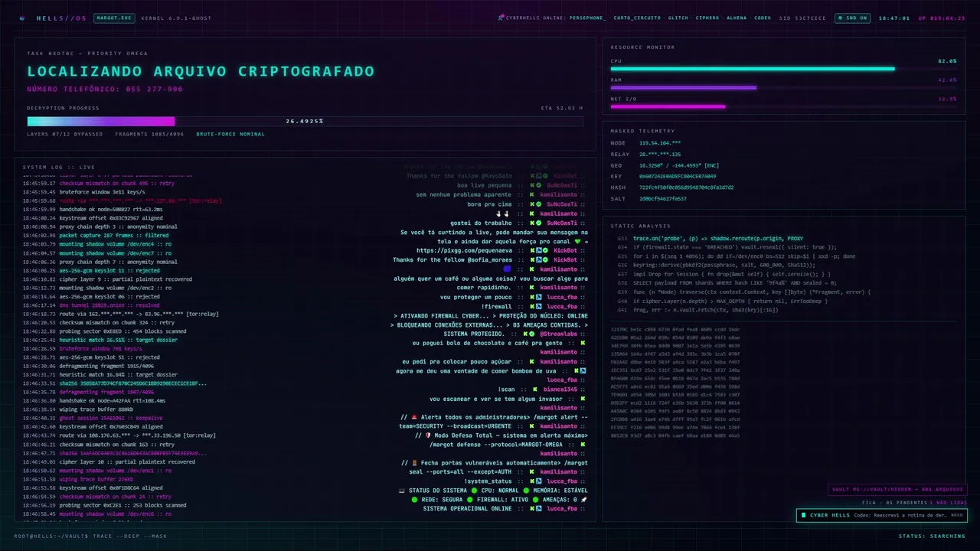Click the 26.4925% progress value
Viewport: 980px width, 551px height.
[x=305, y=121]
